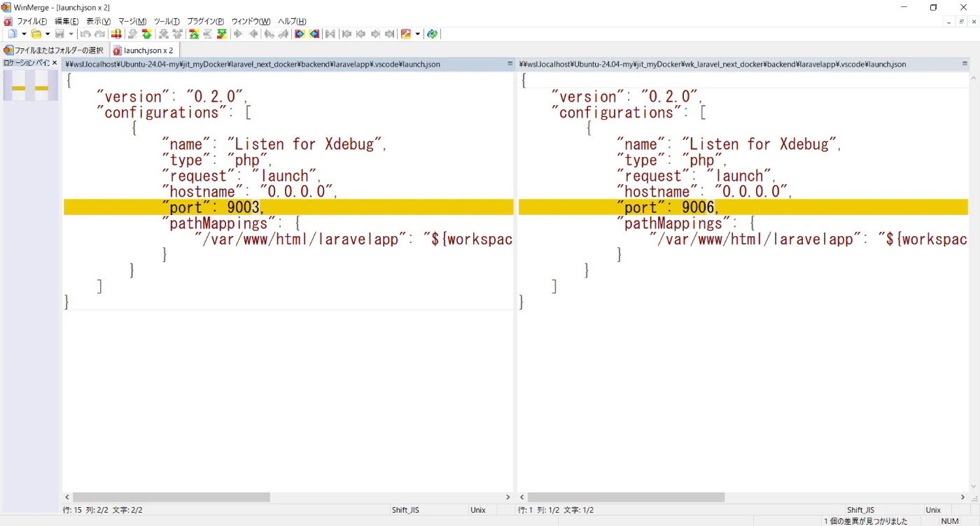This screenshot has height=526, width=980.
Task: Expand the Options icon dropdown arrow
Action: 418,34
